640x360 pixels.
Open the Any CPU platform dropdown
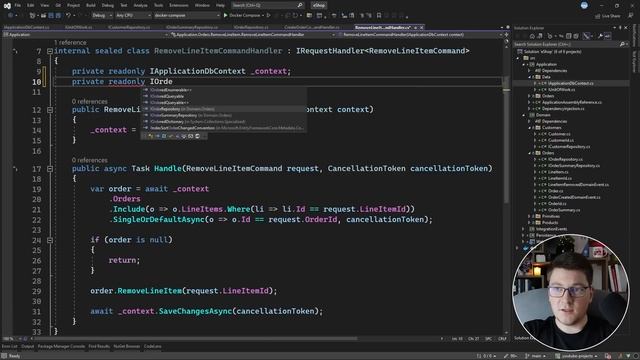(133, 16)
